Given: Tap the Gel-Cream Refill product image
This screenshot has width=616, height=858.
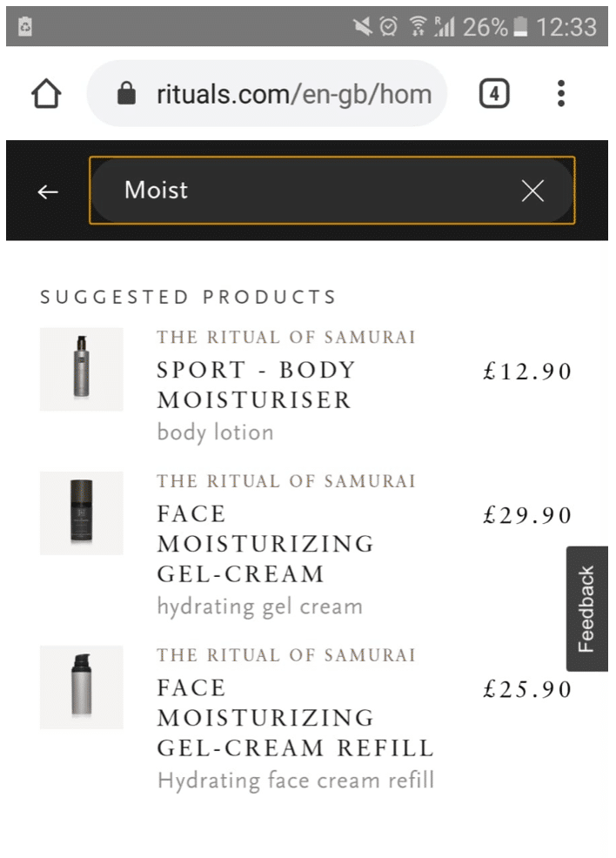Looking at the screenshot, I should [82, 687].
